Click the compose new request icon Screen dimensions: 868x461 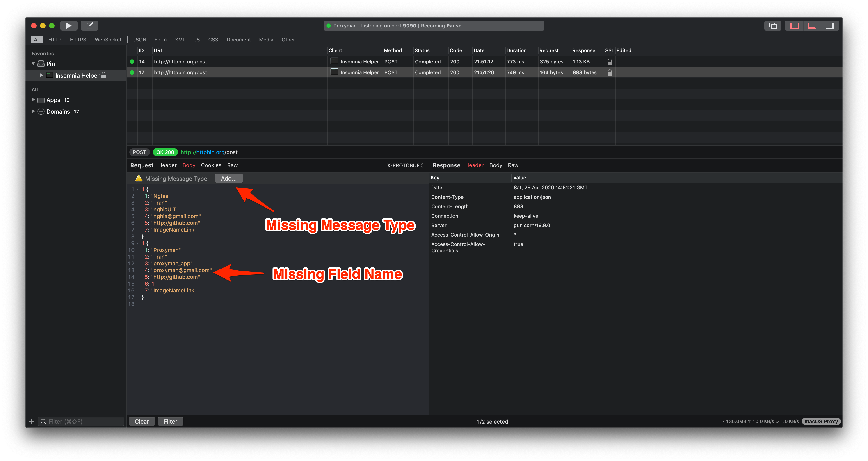[90, 26]
